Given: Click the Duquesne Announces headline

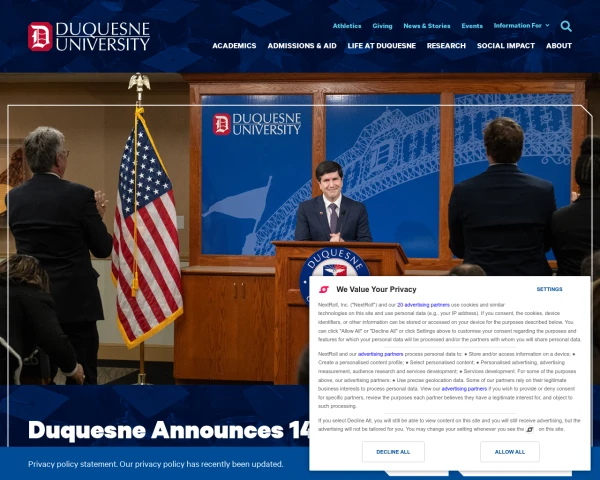Looking at the screenshot, I should click(x=168, y=430).
